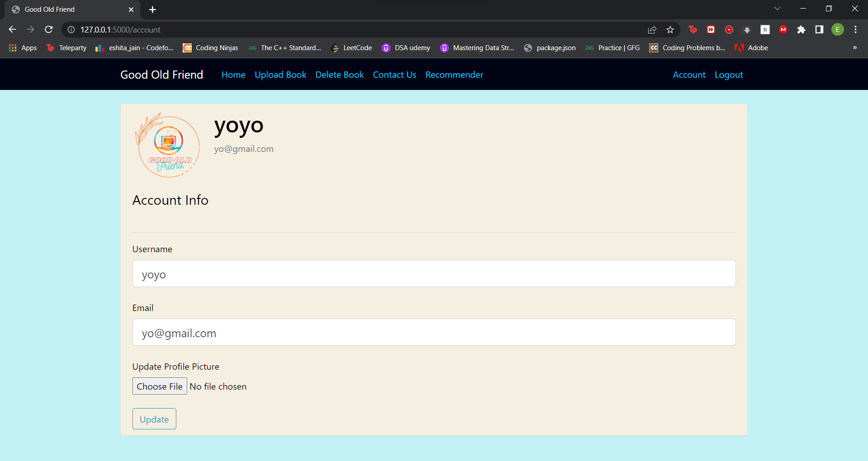Reload the page with the refresh icon
The width and height of the screenshot is (868, 461).
point(48,29)
